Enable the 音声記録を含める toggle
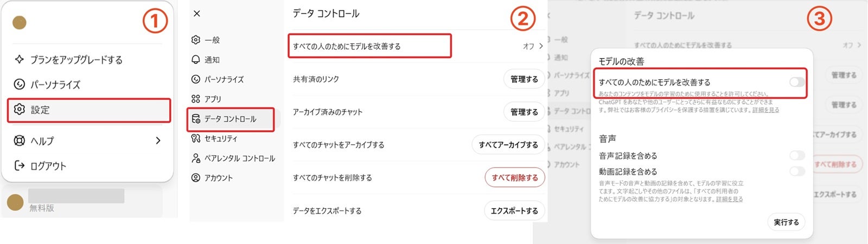 click(x=797, y=156)
